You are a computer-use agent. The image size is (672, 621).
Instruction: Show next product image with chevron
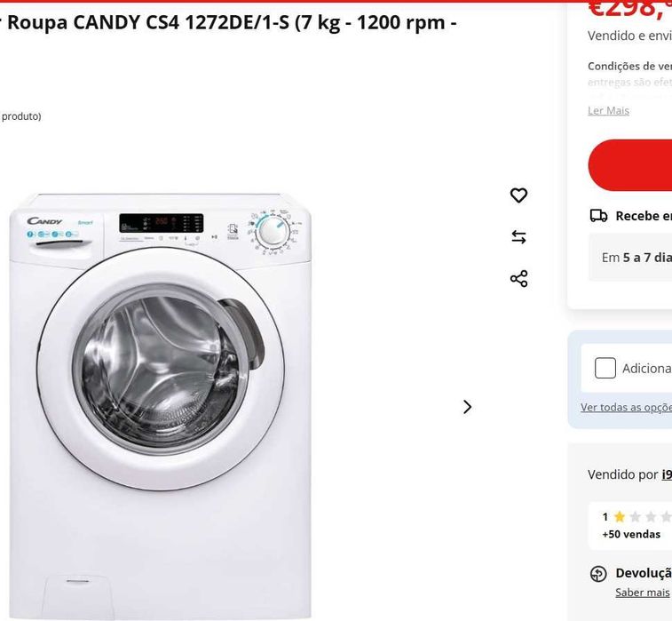[468, 407]
